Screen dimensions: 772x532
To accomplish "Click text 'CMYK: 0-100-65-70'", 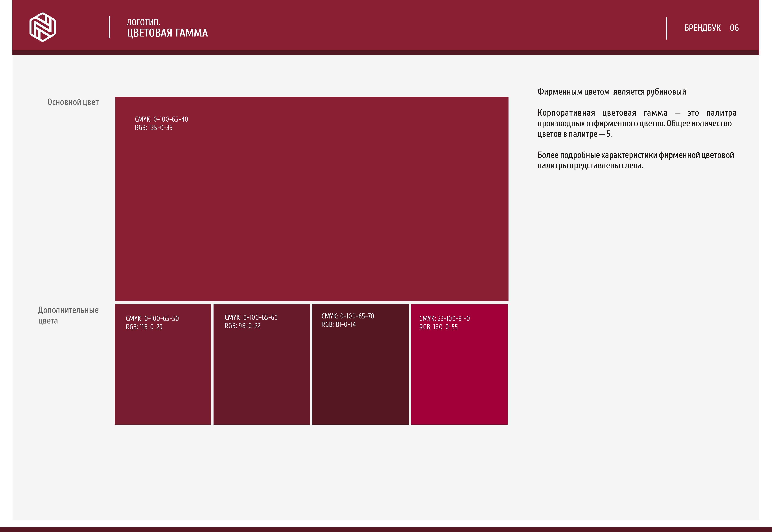I will (348, 316).
